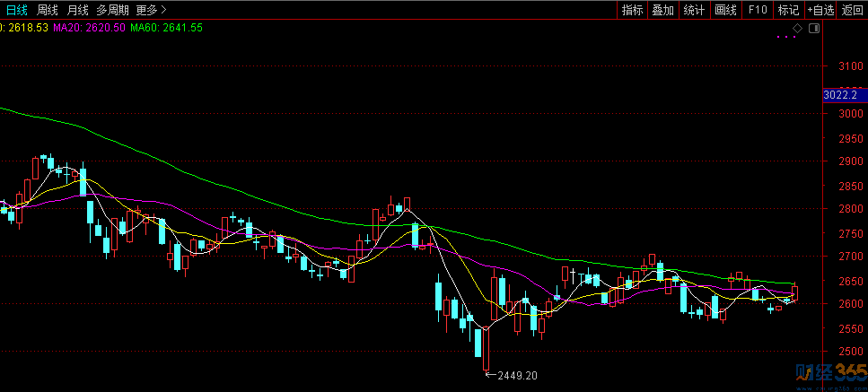Expand the 更多 more periods menu
The height and width of the screenshot is (392, 868).
(151, 10)
